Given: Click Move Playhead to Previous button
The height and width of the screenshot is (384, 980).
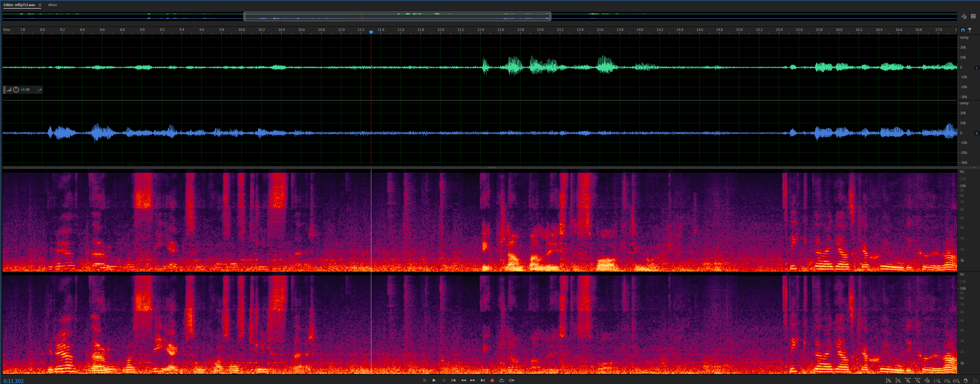Looking at the screenshot, I should click(x=453, y=380).
